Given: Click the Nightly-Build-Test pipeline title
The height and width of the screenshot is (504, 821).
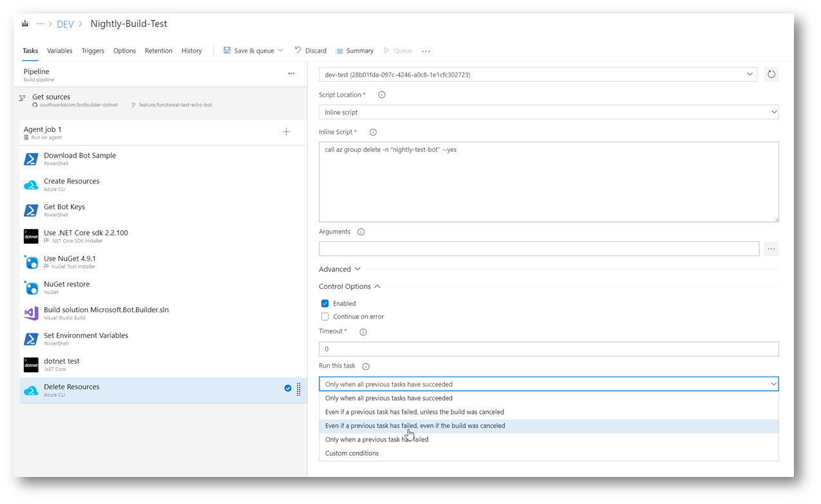Looking at the screenshot, I should point(129,24).
